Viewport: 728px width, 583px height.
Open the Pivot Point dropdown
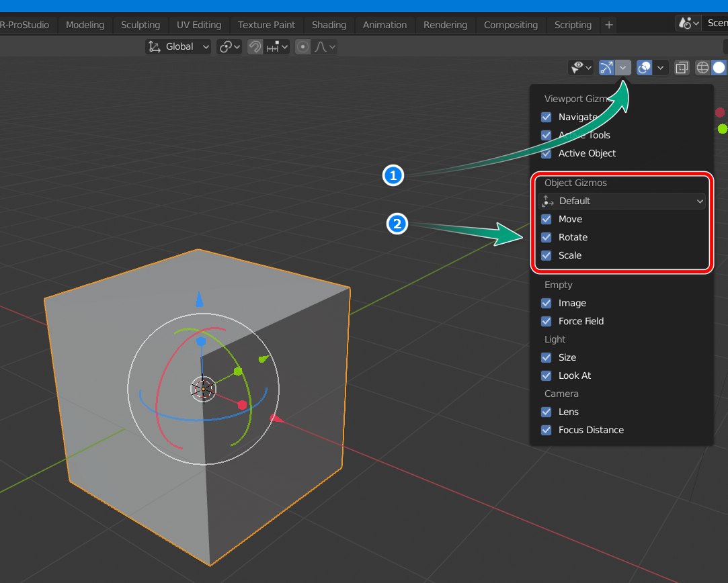pos(229,47)
